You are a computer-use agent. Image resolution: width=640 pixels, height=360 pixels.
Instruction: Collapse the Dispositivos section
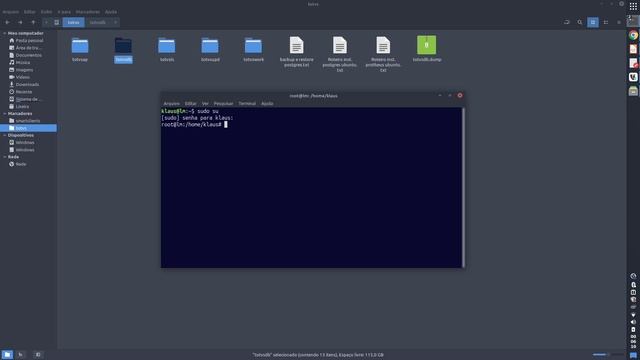4,135
